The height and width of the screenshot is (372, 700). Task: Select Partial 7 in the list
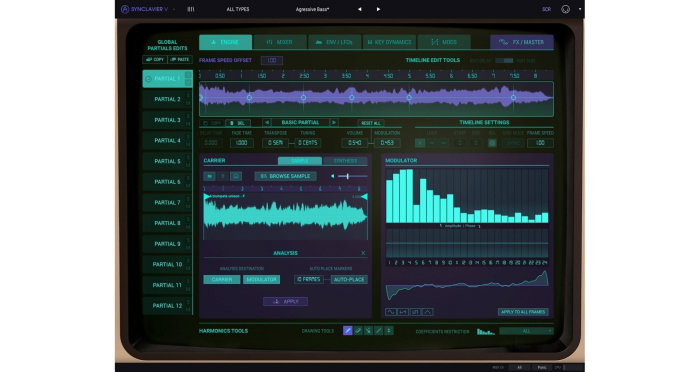[167, 202]
